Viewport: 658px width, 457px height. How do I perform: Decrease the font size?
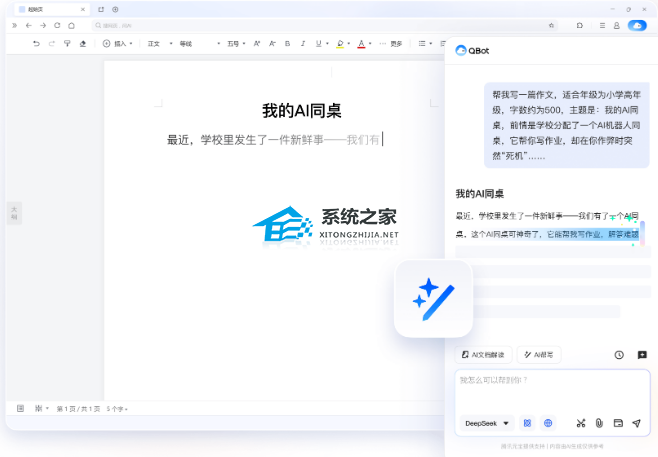(272, 43)
